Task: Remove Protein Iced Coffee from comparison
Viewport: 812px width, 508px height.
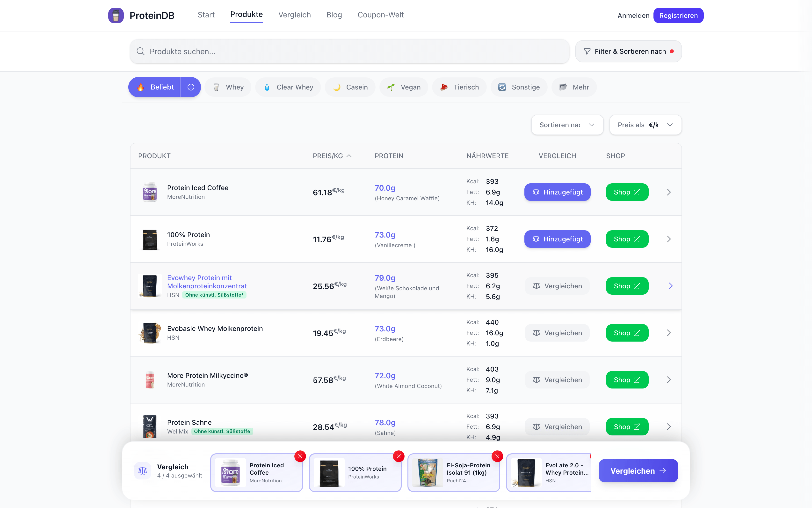Action: click(300, 456)
